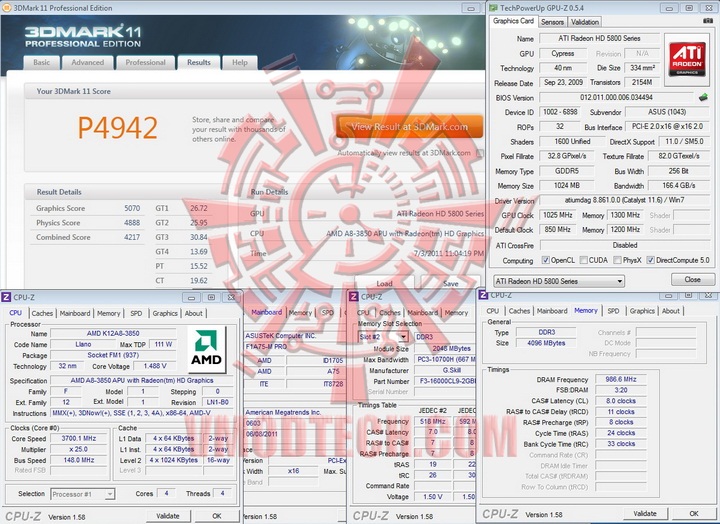Click the GPU Clock field showing 1025 MHz
Viewport: 720px width, 524px height.
click(x=557, y=215)
